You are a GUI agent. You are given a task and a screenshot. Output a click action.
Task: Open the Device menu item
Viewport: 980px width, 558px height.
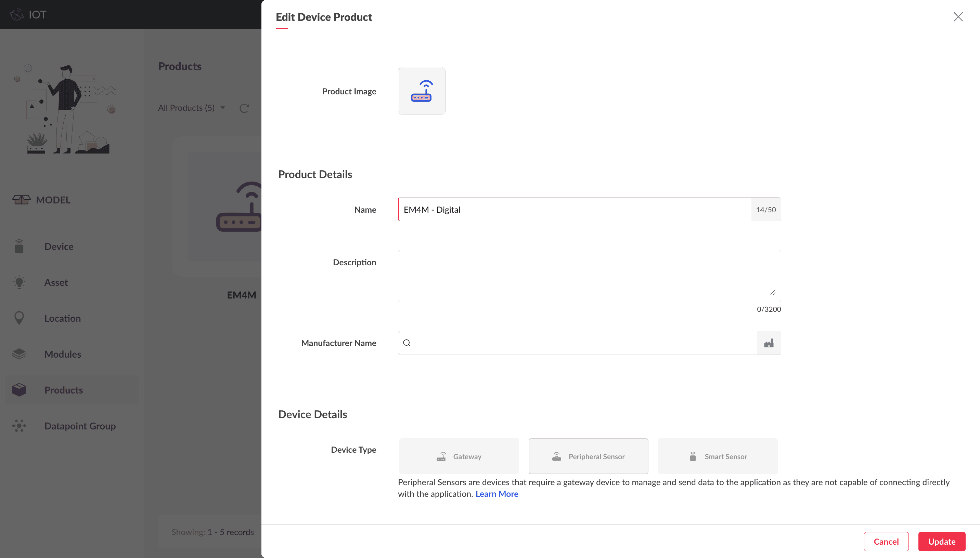[x=59, y=247]
